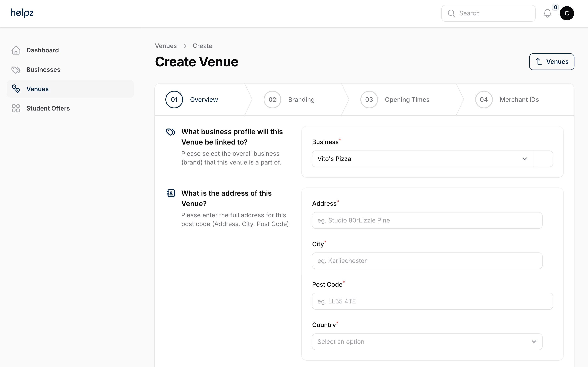Select Venues in the sidebar
This screenshot has height=367, width=588.
(70, 89)
